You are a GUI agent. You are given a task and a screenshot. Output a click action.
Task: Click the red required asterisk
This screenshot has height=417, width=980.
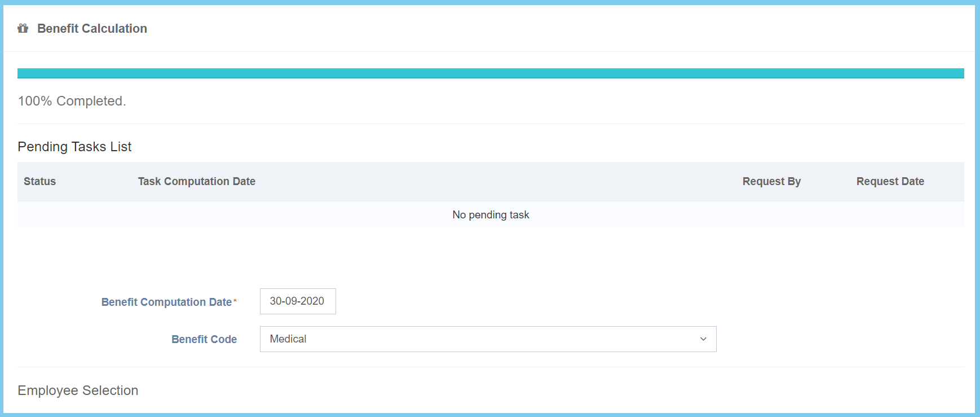coord(235,301)
